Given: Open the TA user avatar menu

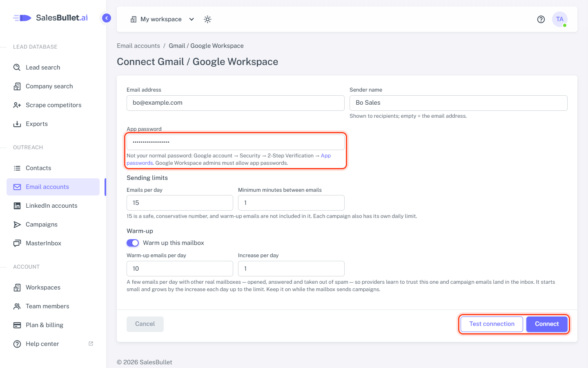Looking at the screenshot, I should 560,19.
